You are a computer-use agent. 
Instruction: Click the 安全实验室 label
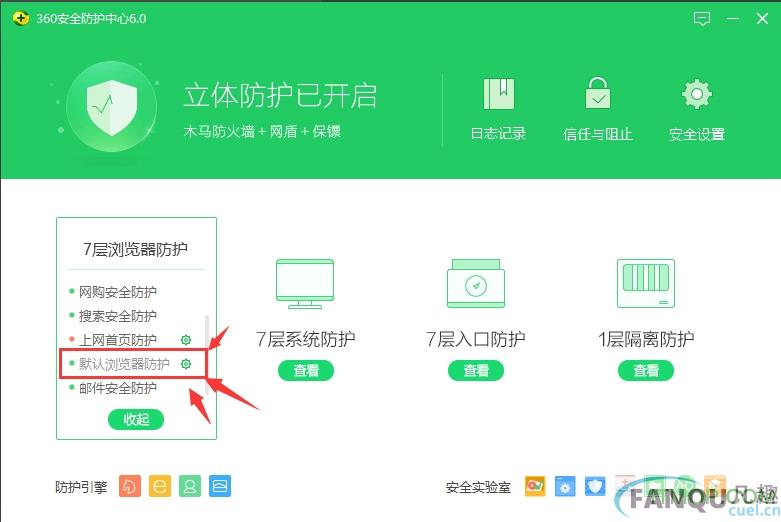[x=478, y=487]
